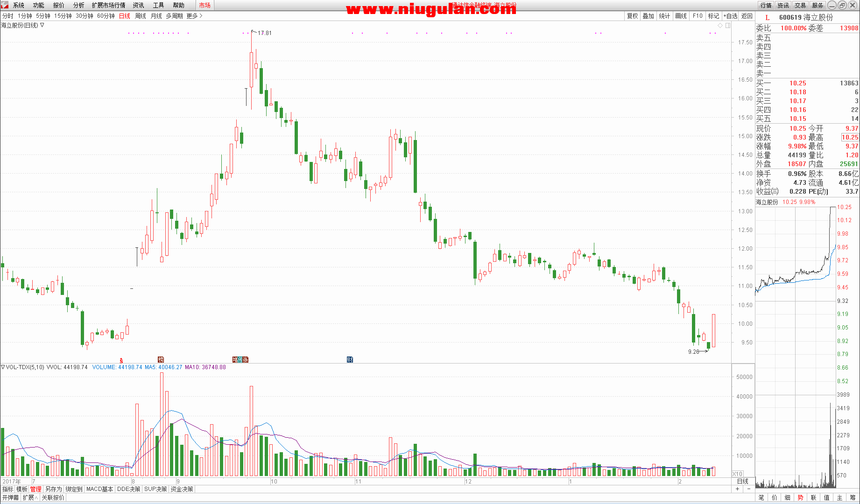Click the 绑定到 bind button
860x504 pixels.
click(74, 489)
